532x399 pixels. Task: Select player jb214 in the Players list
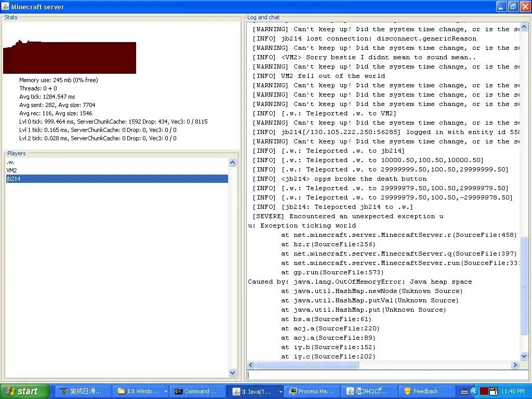click(x=117, y=179)
